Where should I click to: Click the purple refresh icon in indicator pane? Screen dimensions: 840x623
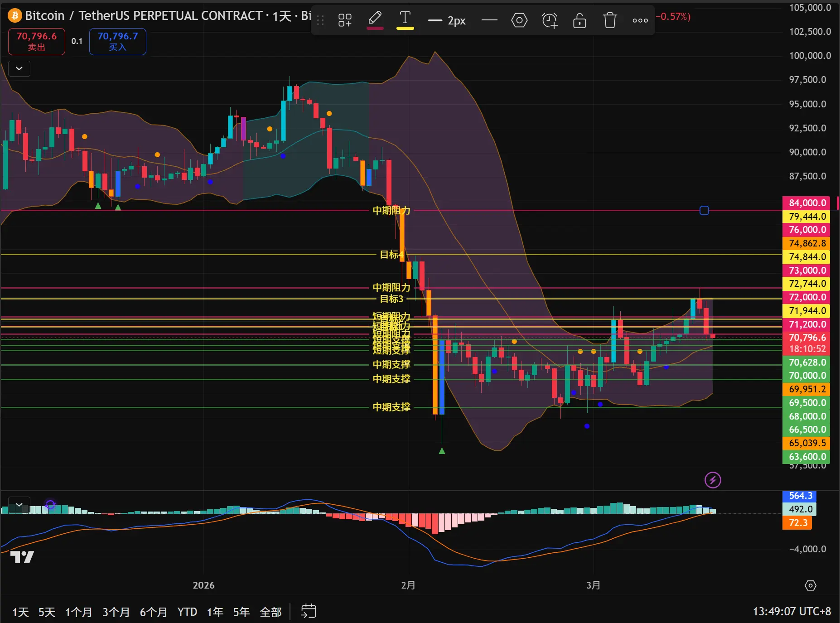click(x=50, y=505)
